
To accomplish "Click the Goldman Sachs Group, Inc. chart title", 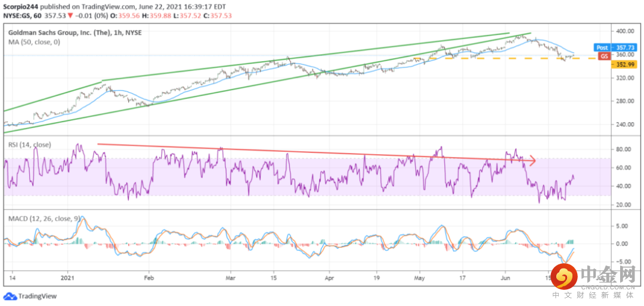I will coord(75,32).
